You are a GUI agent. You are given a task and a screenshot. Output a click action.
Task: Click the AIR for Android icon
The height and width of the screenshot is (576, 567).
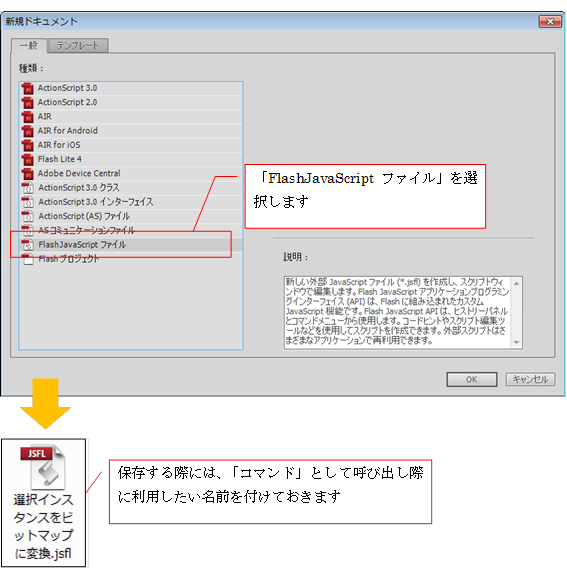[x=28, y=131]
